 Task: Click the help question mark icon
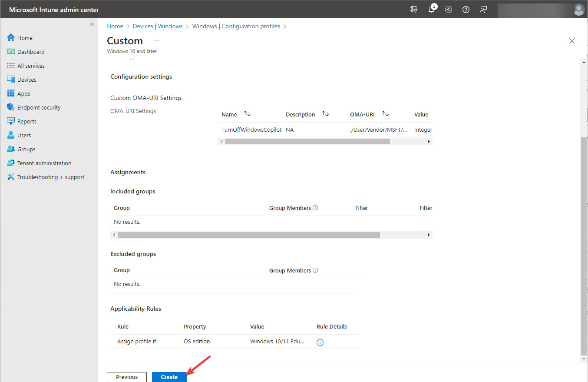[466, 10]
